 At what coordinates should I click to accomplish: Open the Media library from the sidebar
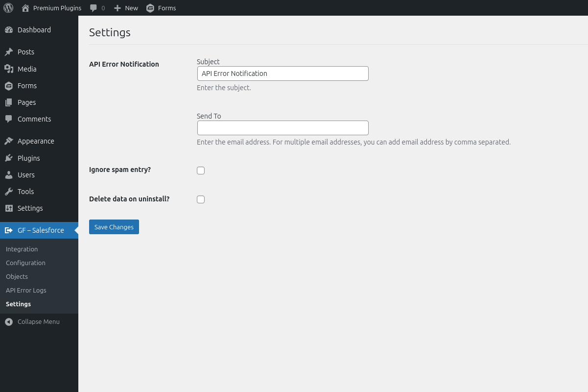click(27, 69)
